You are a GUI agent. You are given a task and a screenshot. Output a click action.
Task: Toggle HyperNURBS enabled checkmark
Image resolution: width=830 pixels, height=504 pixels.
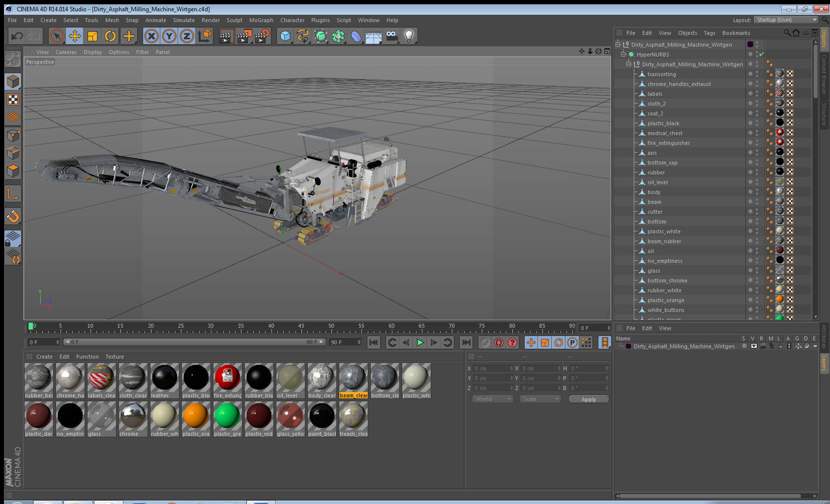tap(762, 54)
